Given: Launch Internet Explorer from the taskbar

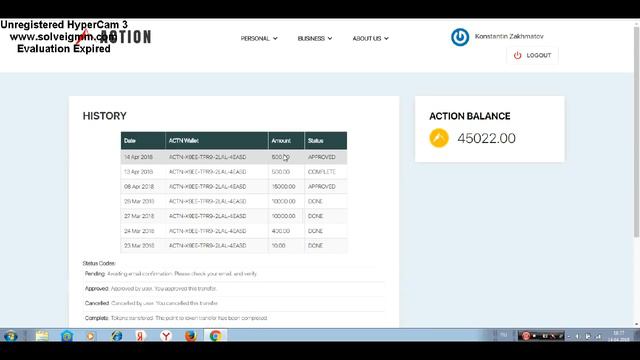Looking at the screenshot, I should 116,336.
